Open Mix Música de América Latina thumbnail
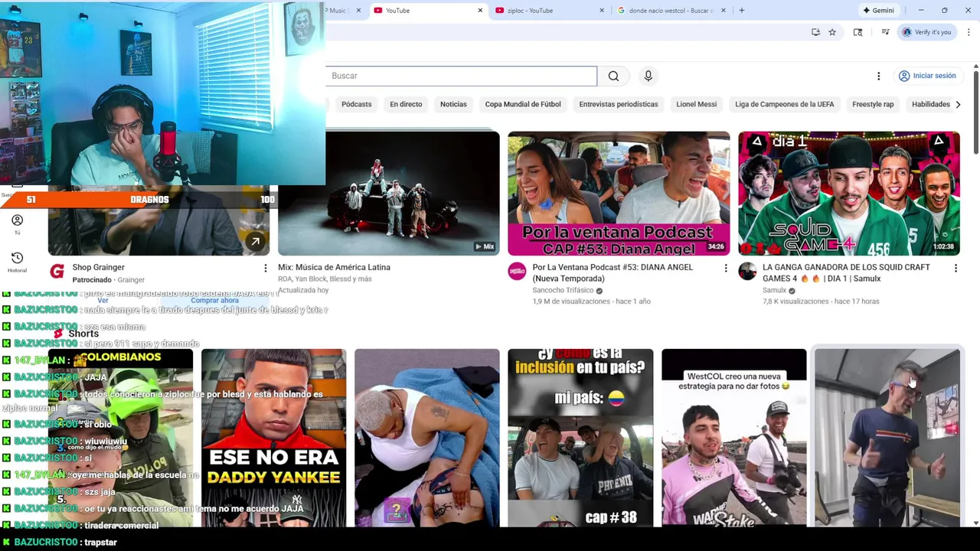This screenshot has width=980, height=551. tap(388, 193)
